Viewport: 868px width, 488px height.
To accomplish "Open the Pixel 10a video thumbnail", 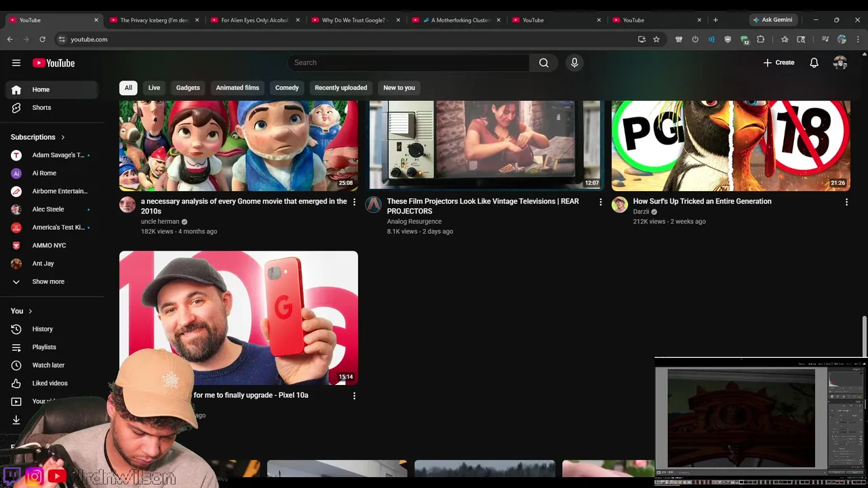I will 239,318.
